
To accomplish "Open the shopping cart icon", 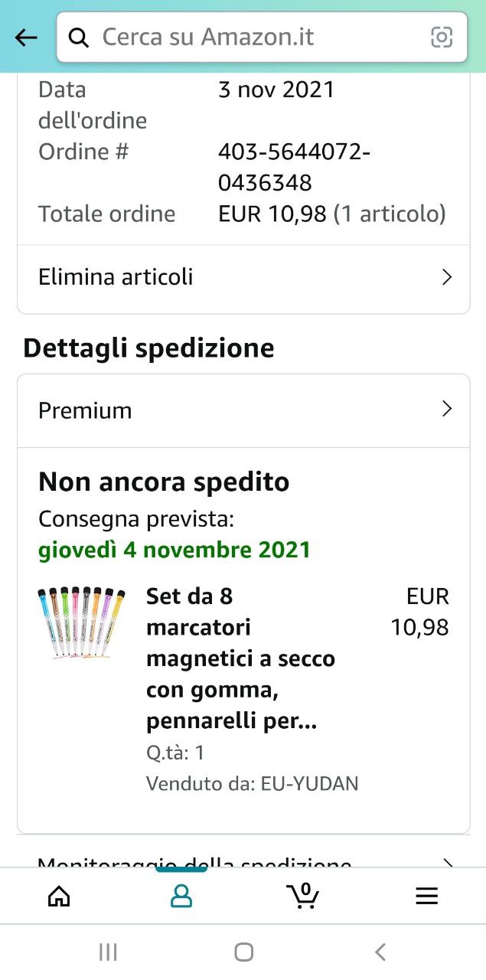I will coord(303,895).
